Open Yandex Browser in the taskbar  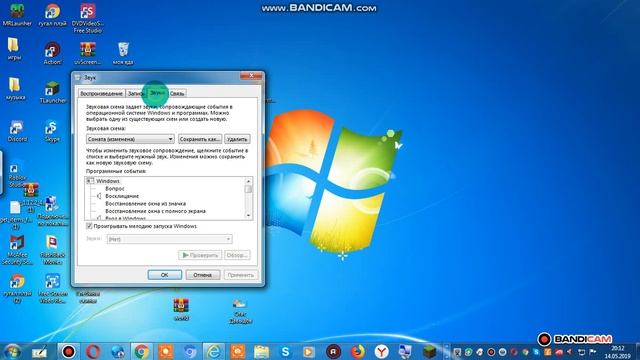382,351
